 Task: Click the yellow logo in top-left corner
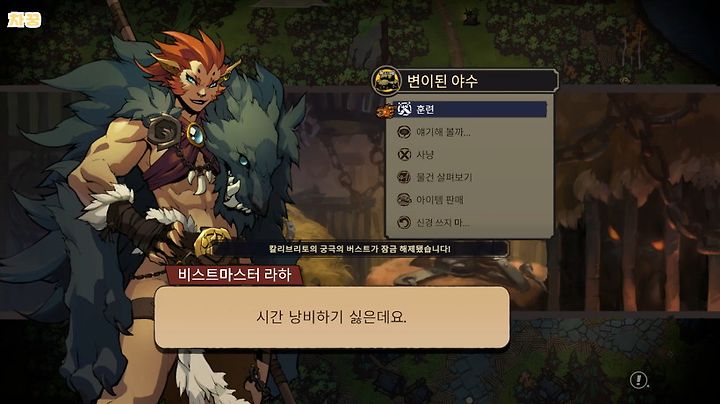(x=24, y=20)
